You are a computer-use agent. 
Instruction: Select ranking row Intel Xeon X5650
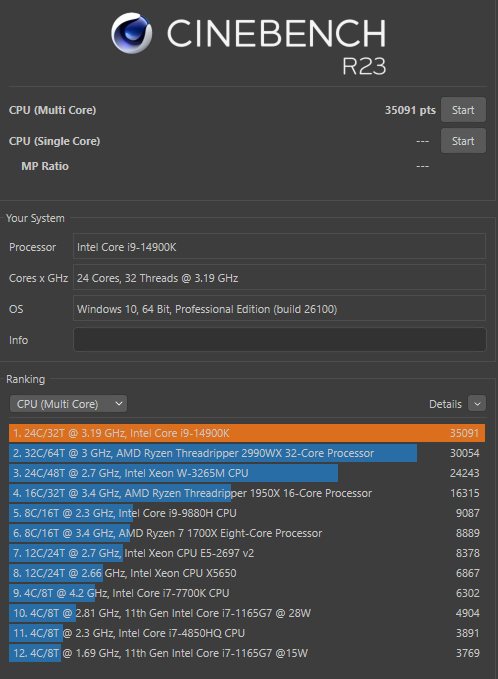(x=247, y=573)
